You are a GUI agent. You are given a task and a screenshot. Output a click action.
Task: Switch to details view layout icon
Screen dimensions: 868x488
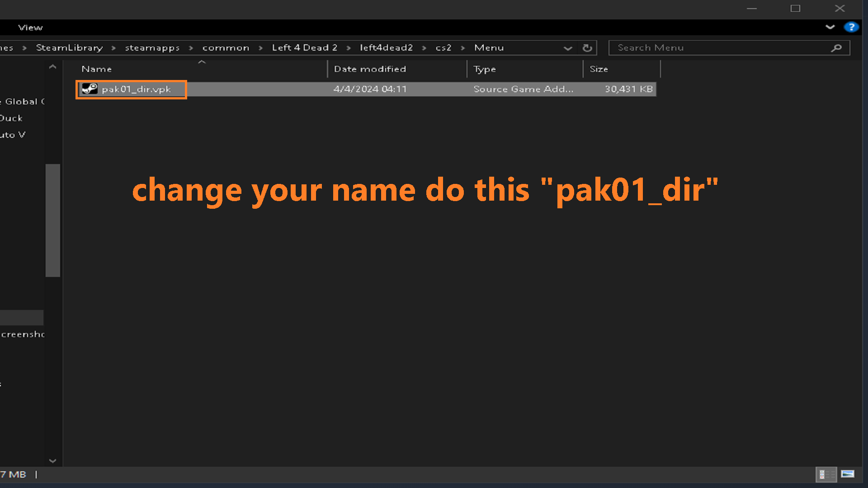coord(826,474)
